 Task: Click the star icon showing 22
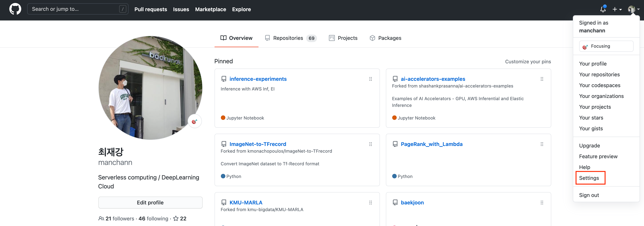coord(176,219)
